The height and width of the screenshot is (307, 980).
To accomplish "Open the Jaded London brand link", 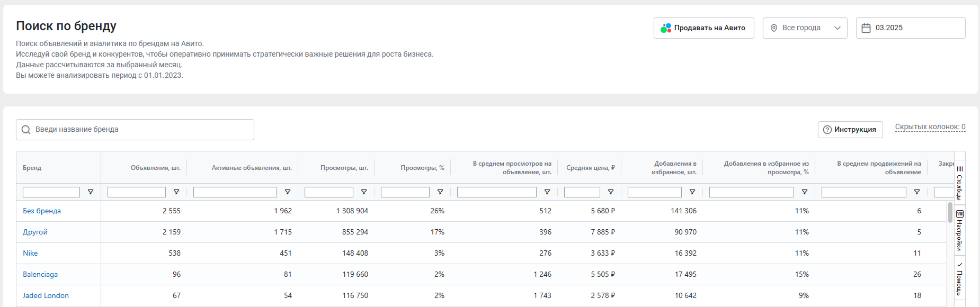I will click(x=46, y=295).
